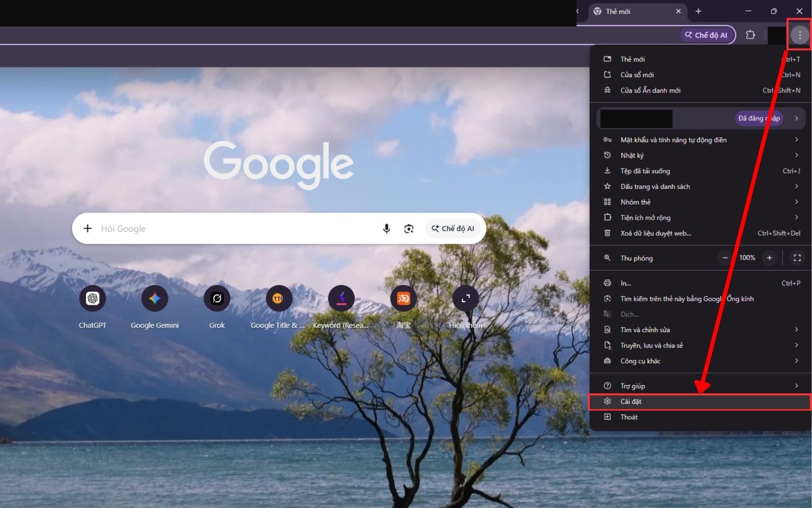The width and height of the screenshot is (812, 508).
Task: Expand Dấu trang và danh sách submenu
Action: point(700,186)
